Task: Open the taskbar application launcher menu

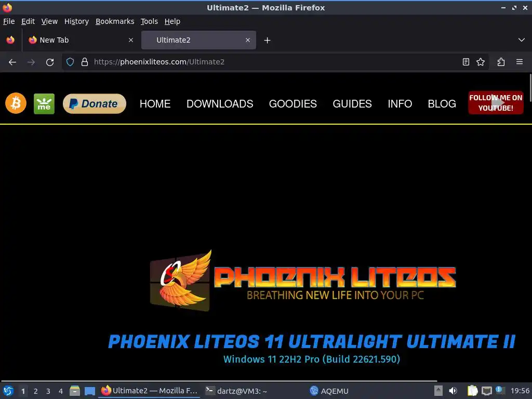Action: click(x=8, y=391)
